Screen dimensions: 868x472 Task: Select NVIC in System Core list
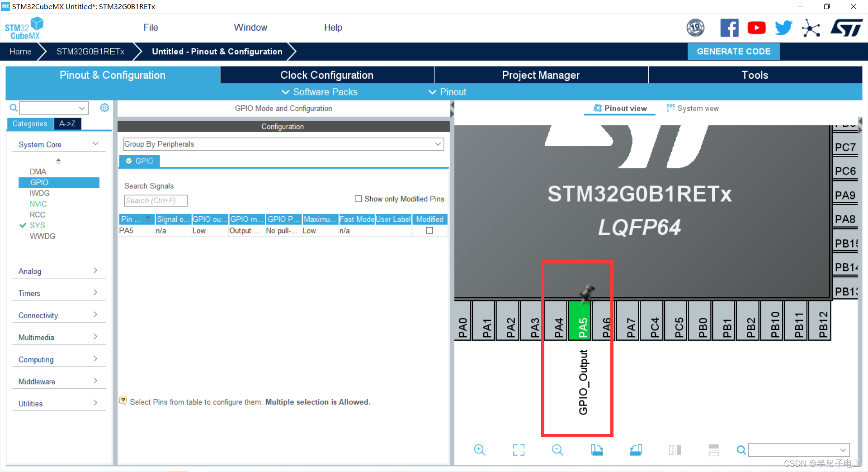coord(38,204)
